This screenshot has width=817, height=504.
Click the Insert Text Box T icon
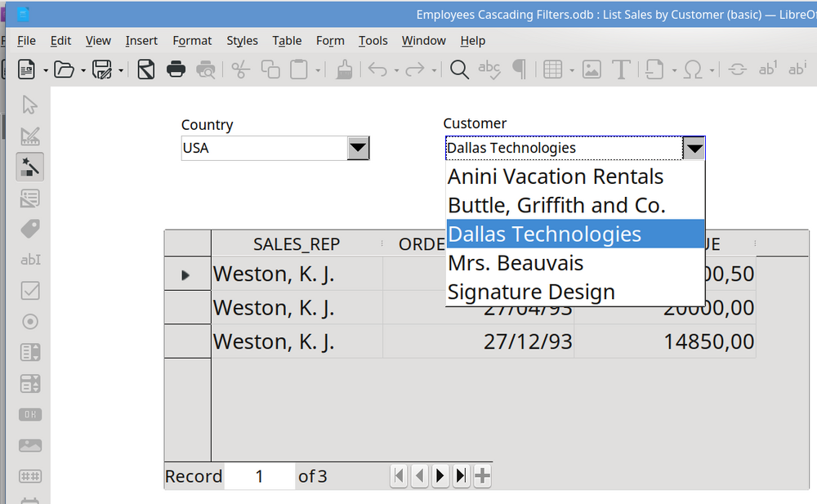point(621,69)
